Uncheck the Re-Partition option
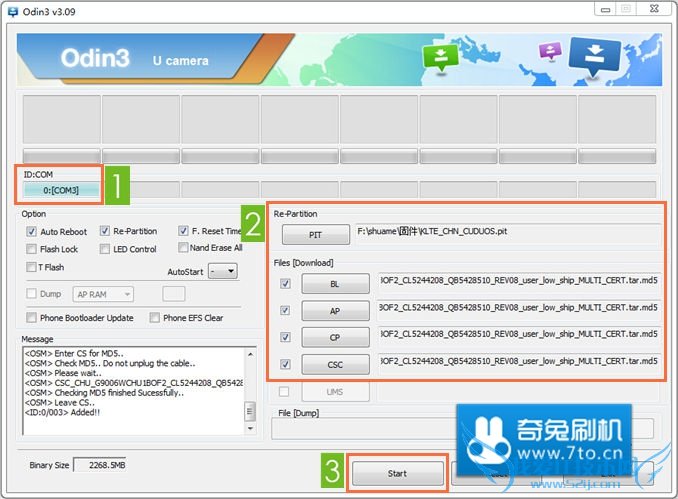This screenshot has width=678, height=499. click(104, 231)
